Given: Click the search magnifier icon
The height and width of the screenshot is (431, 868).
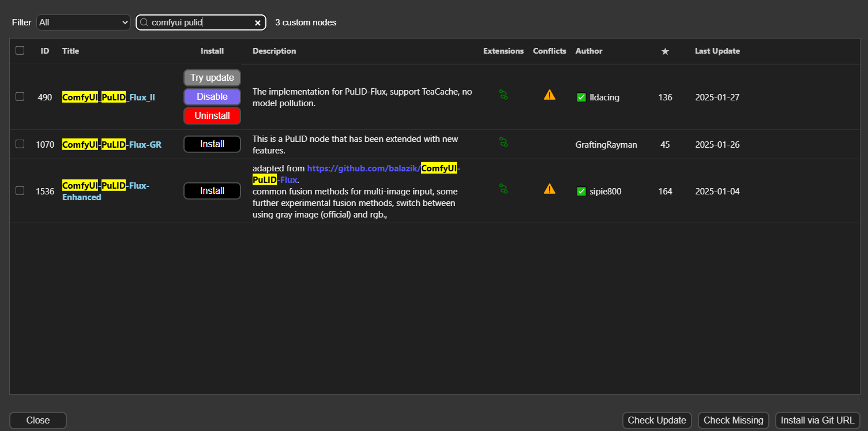Looking at the screenshot, I should point(144,23).
